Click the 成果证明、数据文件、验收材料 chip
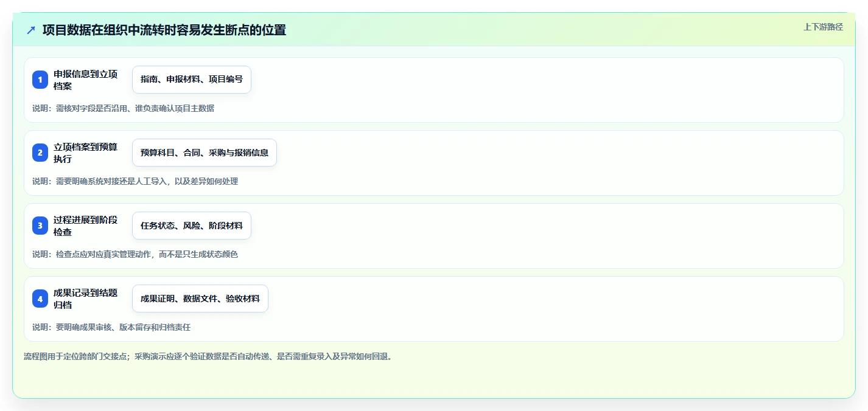Image resolution: width=868 pixels, height=411 pixels. (200, 299)
